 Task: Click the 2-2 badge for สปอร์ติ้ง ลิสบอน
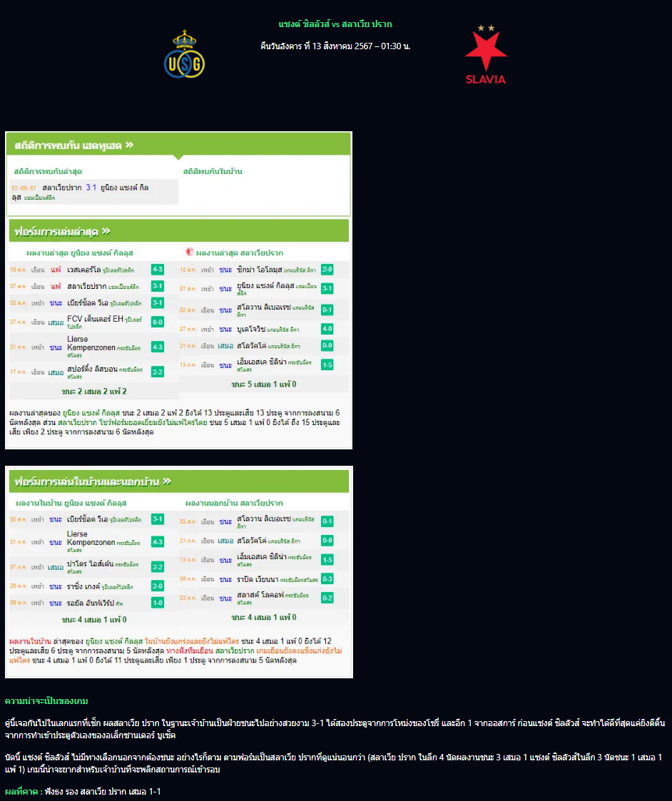pyautogui.click(x=158, y=372)
